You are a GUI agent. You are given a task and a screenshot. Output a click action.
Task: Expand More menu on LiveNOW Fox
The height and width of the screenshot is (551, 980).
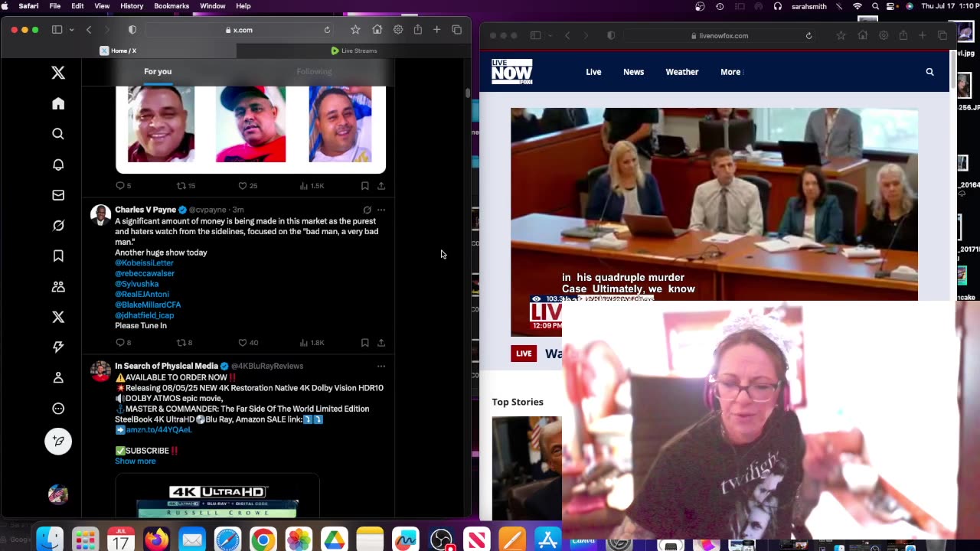coord(732,72)
